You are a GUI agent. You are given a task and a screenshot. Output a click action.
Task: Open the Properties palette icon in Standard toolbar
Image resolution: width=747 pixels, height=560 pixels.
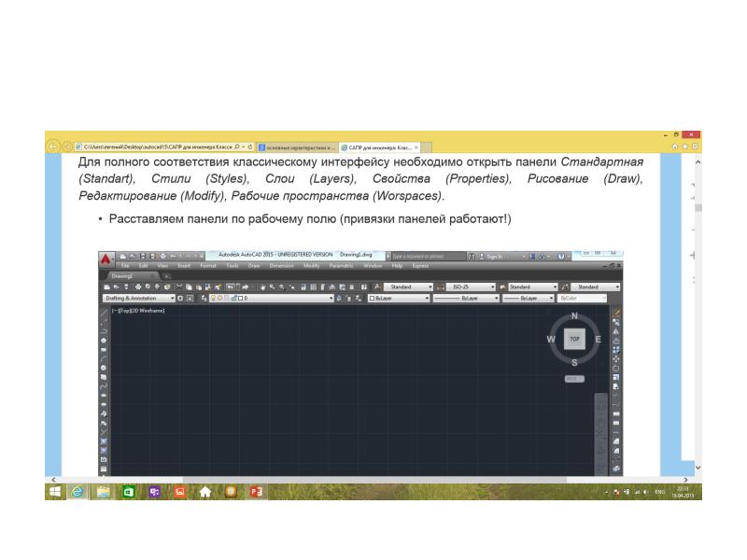303,287
